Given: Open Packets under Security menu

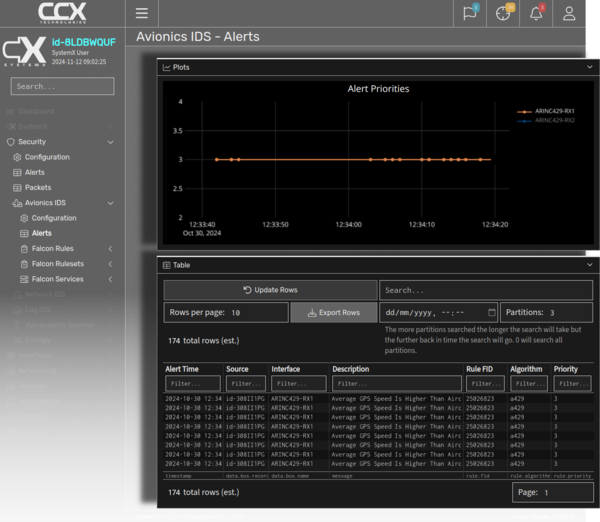Looking at the screenshot, I should pyautogui.click(x=38, y=187).
